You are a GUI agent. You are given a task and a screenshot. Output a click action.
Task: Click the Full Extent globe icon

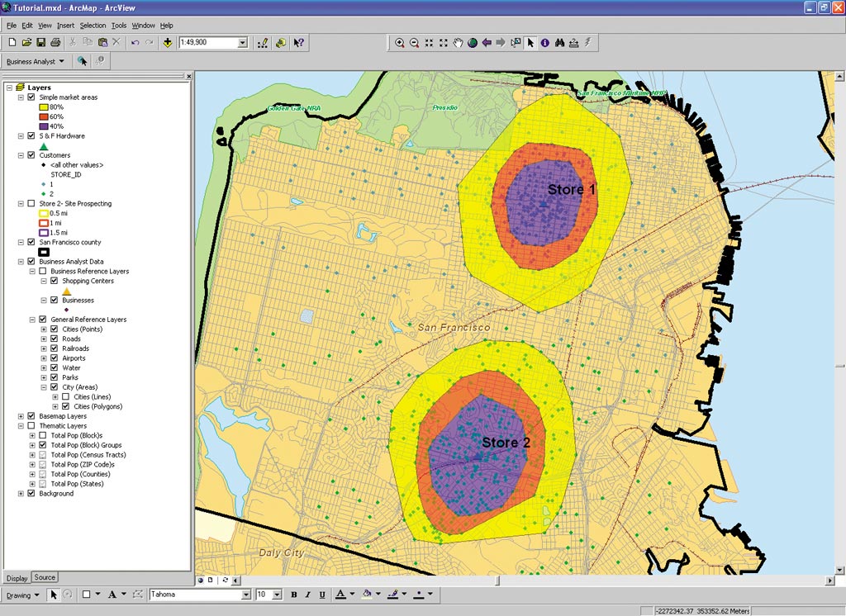[473, 43]
